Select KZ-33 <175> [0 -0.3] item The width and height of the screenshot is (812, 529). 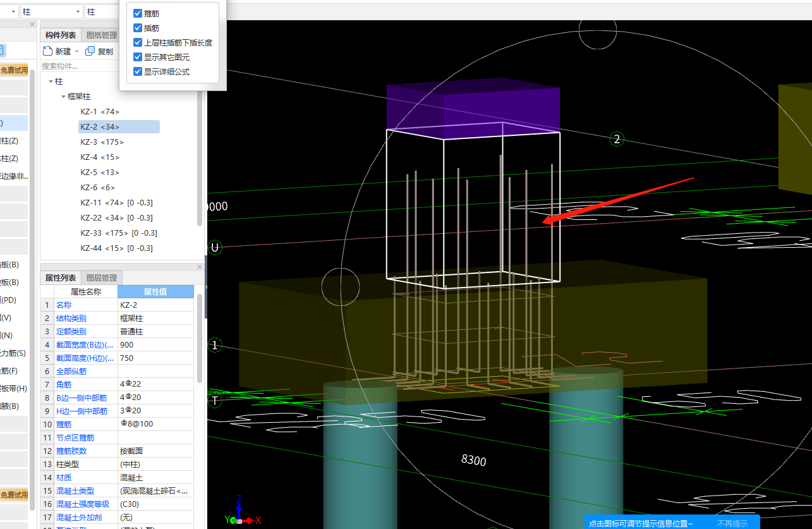(119, 233)
